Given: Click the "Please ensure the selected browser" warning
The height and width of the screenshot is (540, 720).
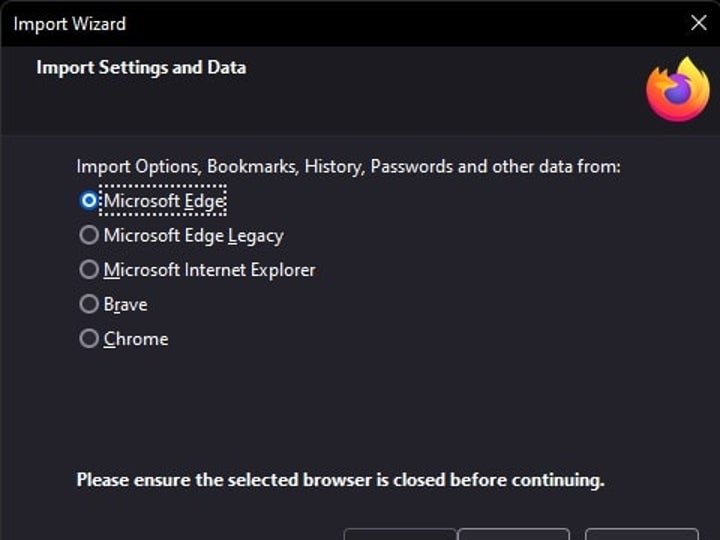Looking at the screenshot, I should pyautogui.click(x=340, y=480).
